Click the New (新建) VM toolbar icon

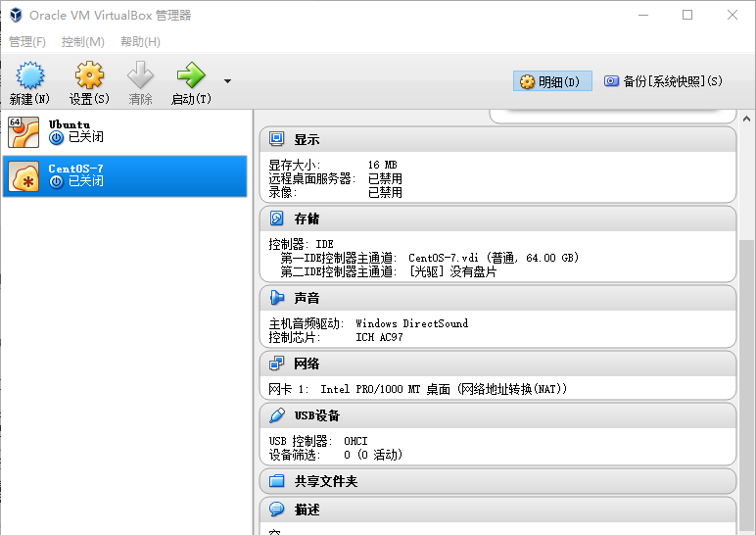[30, 76]
